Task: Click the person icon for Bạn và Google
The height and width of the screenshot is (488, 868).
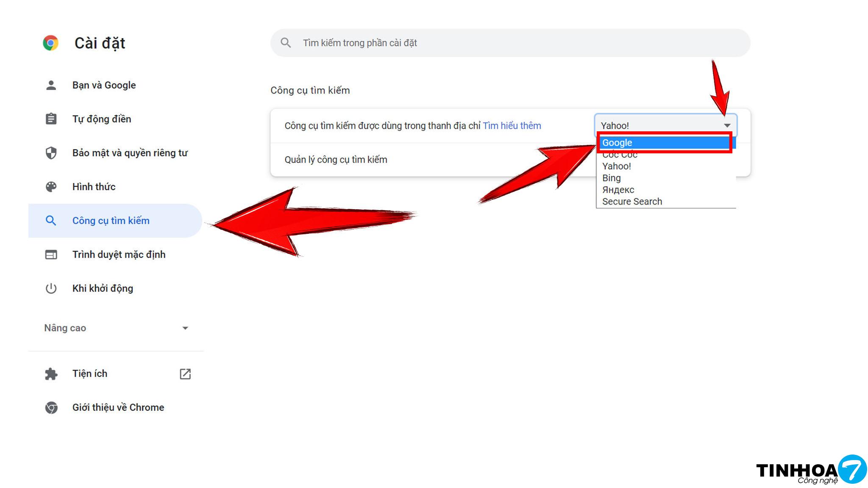Action: pyautogui.click(x=51, y=85)
